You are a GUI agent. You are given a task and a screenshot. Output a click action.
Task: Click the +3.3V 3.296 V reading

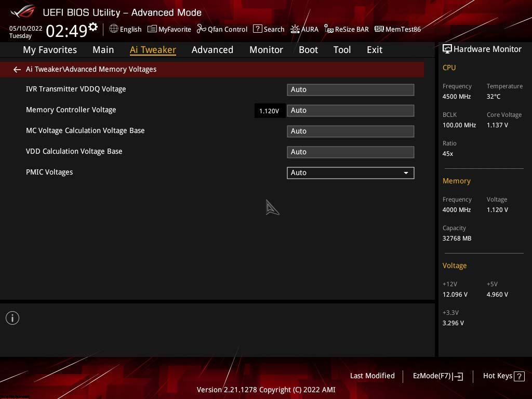point(453,323)
